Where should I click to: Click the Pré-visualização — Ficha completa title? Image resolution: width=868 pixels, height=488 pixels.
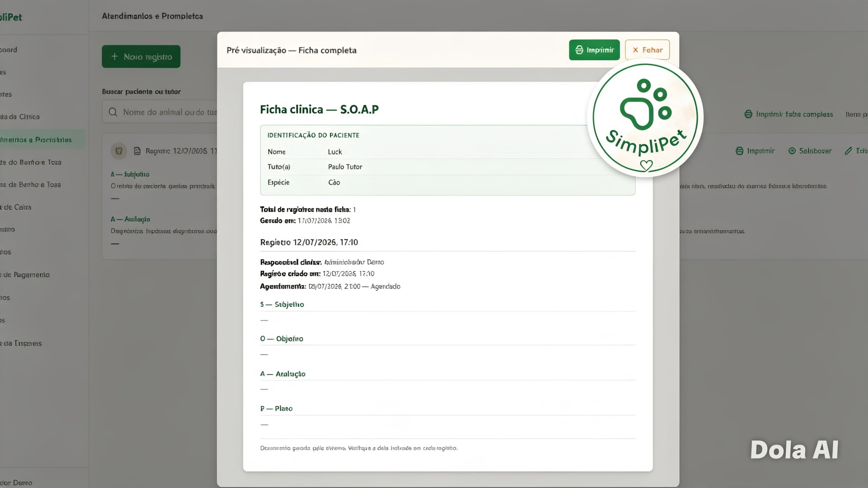(291, 50)
